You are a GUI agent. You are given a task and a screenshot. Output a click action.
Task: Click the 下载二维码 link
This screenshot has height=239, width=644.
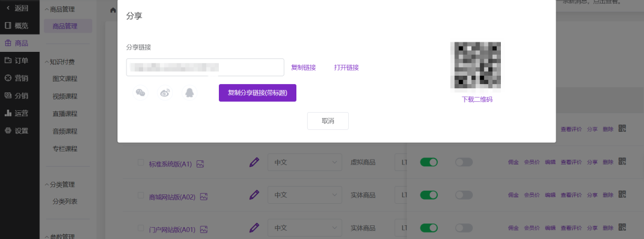pyautogui.click(x=477, y=100)
